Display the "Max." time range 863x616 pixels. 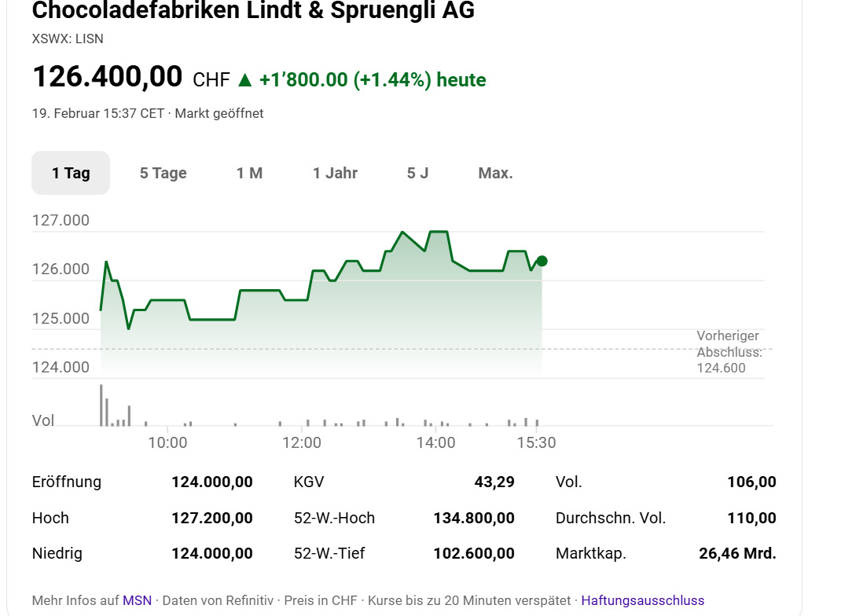[x=495, y=173]
